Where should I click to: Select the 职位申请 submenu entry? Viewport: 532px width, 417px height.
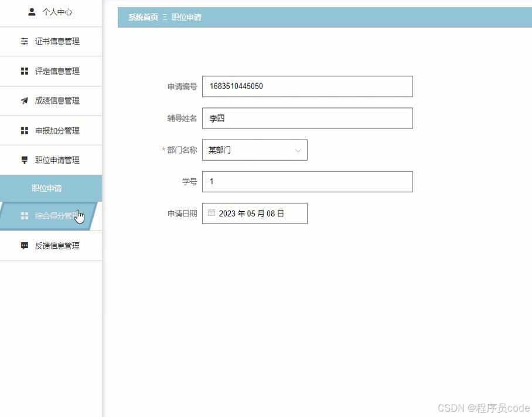[51, 188]
